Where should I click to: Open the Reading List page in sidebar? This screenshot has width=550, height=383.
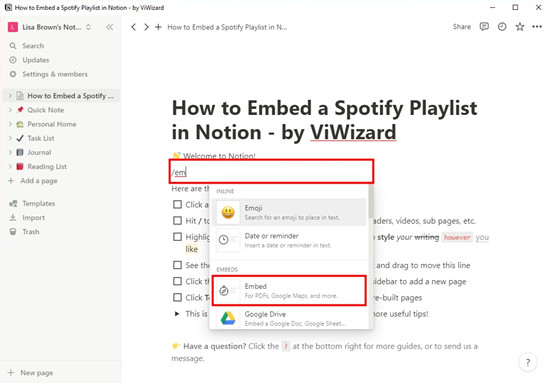pos(47,167)
